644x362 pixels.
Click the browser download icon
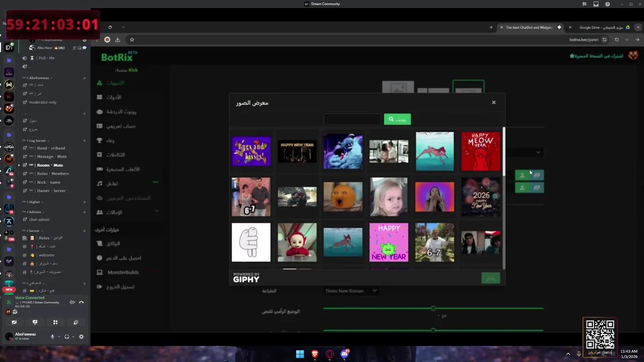118,40
